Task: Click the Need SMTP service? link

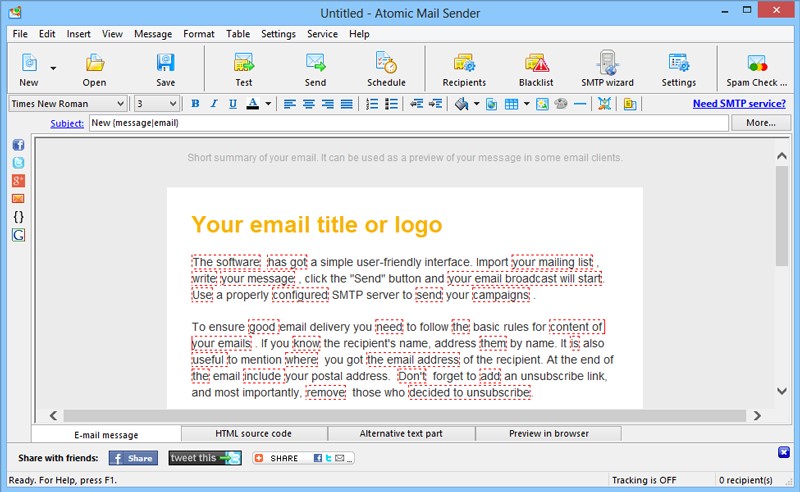Action: click(x=738, y=104)
